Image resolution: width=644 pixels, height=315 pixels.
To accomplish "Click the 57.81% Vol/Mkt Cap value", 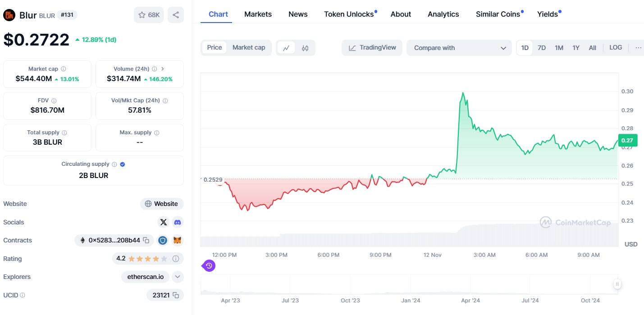I will point(140,110).
